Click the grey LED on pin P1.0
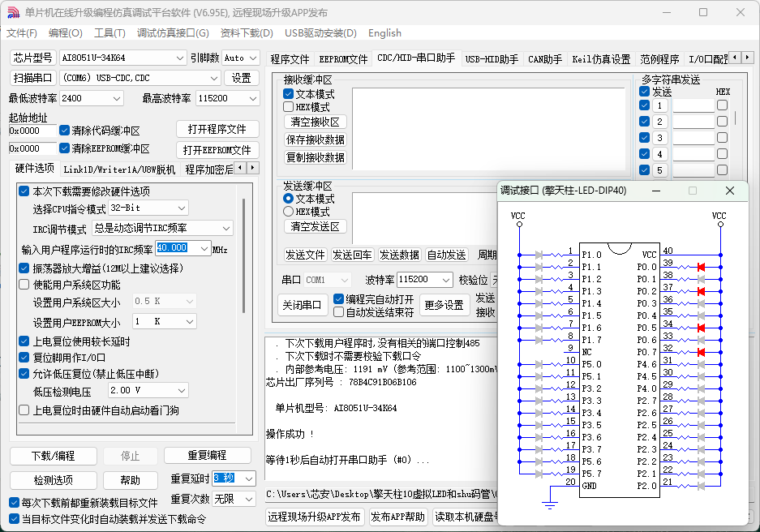 point(539,255)
